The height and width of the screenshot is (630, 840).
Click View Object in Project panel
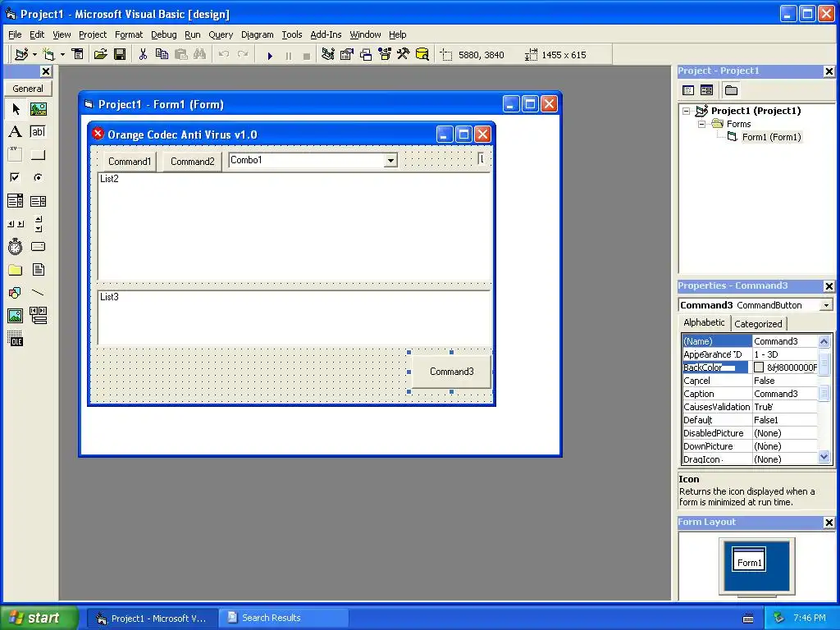coord(706,90)
